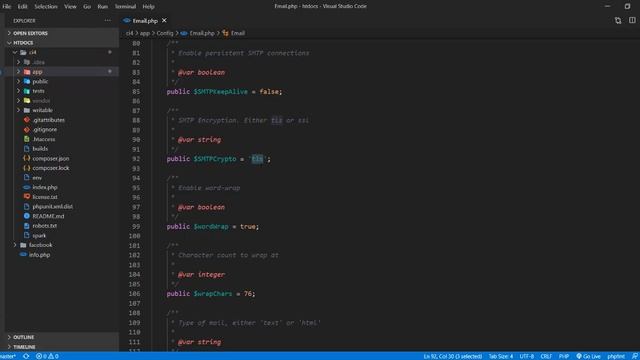Image resolution: width=640 pixels, height=360 pixels.
Task: Collapse the ci4 folder
Action: (15, 52)
